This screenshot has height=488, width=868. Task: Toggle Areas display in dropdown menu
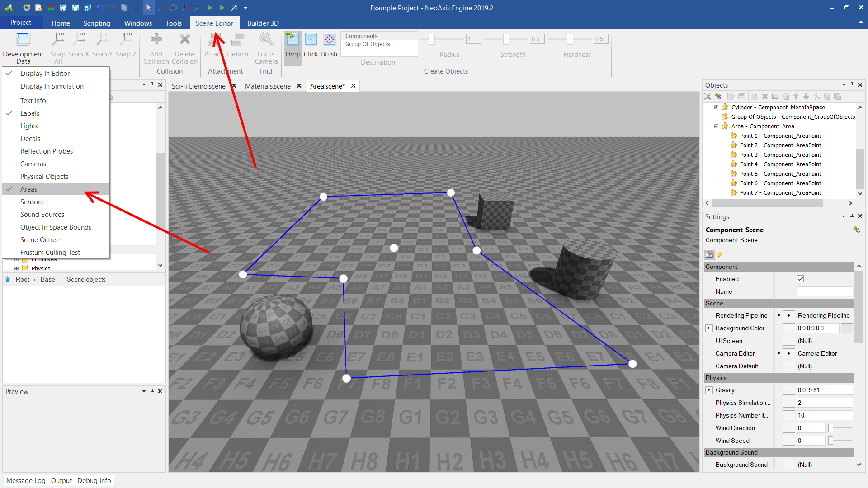coord(29,189)
